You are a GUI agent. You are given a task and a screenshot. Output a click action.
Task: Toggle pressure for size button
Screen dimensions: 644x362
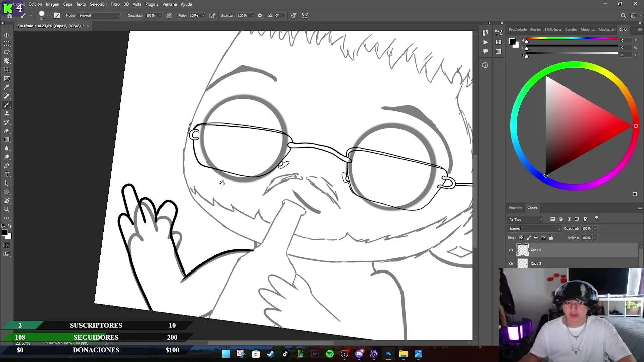tap(294, 16)
